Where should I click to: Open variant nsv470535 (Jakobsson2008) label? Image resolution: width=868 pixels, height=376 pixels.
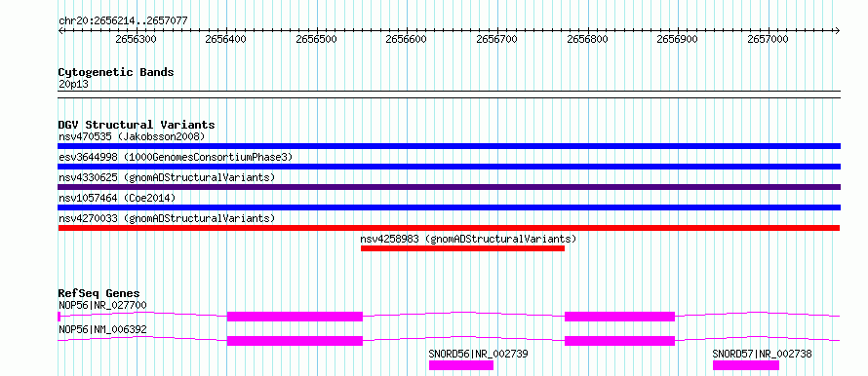(x=132, y=136)
